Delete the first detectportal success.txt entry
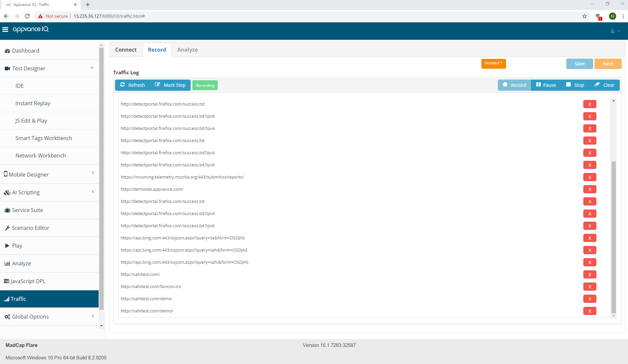Image resolution: width=628 pixels, height=364 pixels. 590,104
